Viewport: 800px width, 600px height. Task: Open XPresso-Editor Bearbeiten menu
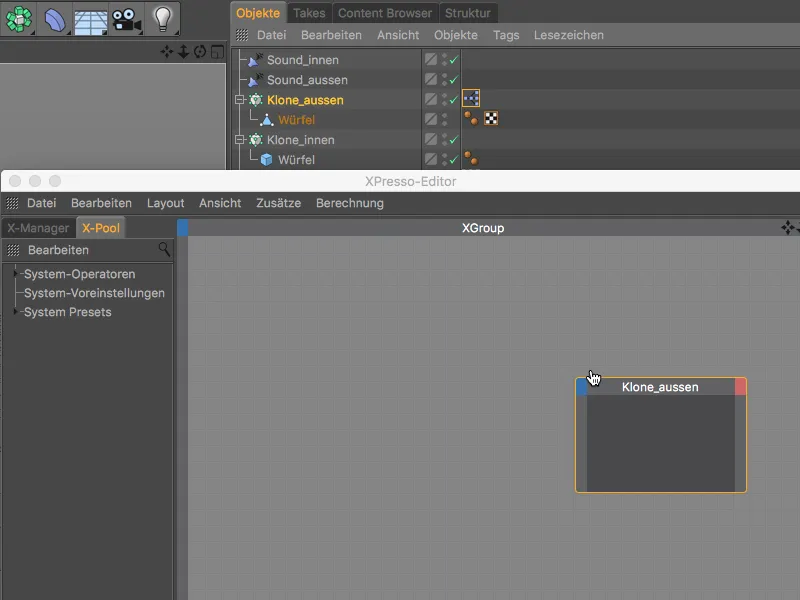(101, 203)
